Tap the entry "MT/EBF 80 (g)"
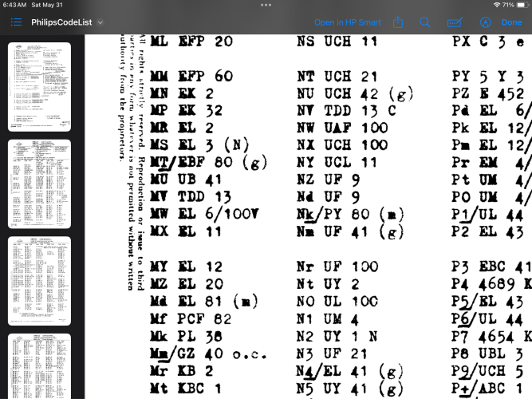 pyautogui.click(x=209, y=162)
